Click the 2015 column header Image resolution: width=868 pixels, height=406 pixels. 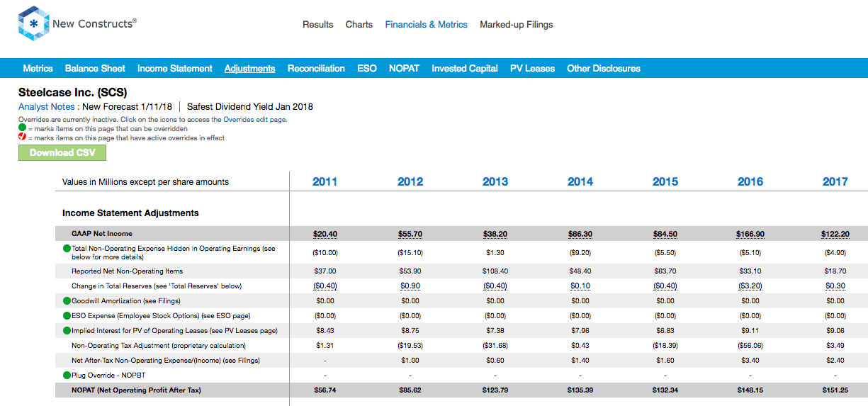[x=665, y=182]
